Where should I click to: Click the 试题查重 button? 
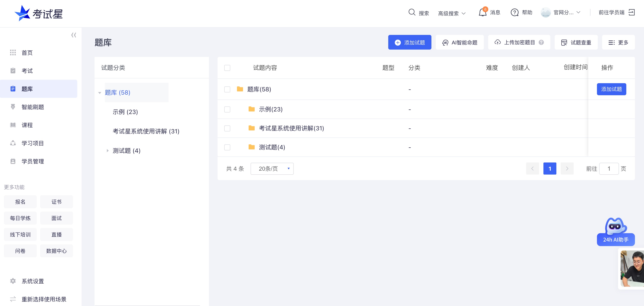[576, 42]
